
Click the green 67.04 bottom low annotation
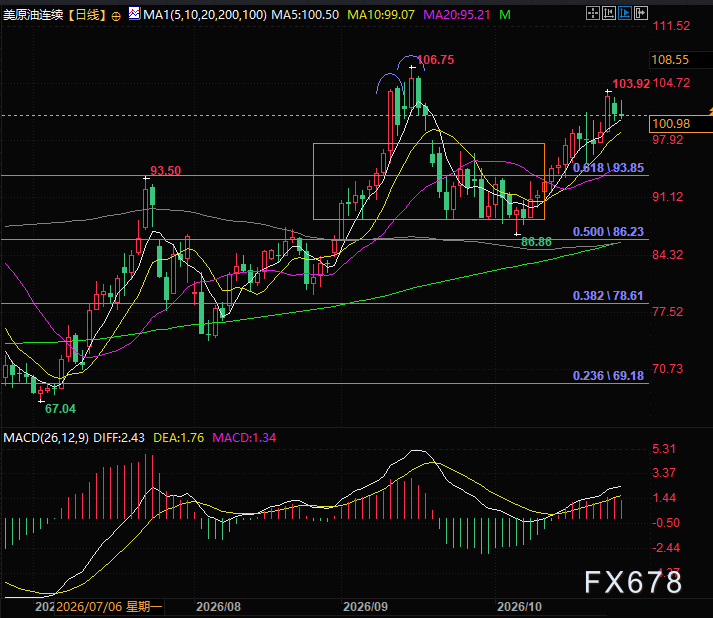pyautogui.click(x=60, y=409)
